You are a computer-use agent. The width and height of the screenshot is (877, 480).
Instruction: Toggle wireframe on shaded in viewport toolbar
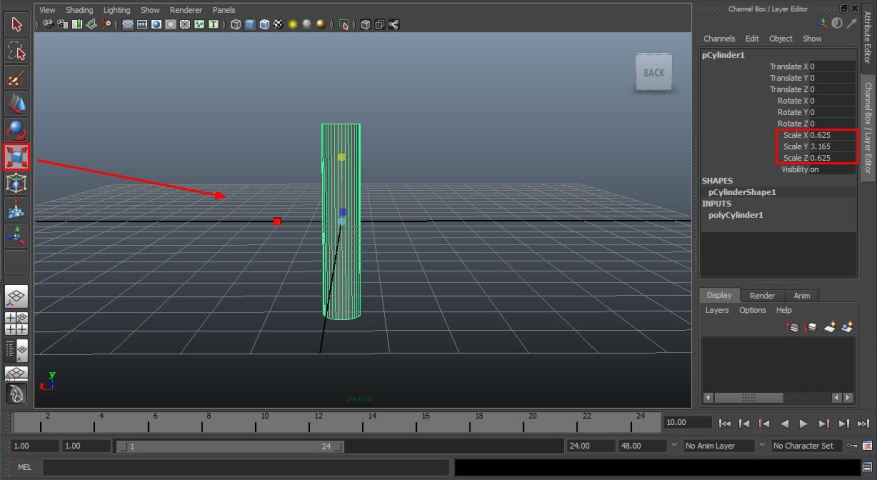click(264, 25)
